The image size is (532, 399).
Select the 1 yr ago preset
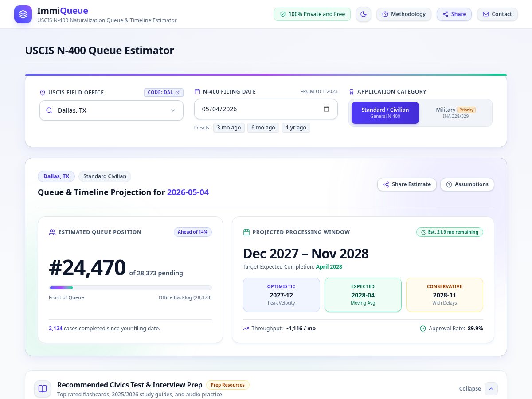coord(296,128)
